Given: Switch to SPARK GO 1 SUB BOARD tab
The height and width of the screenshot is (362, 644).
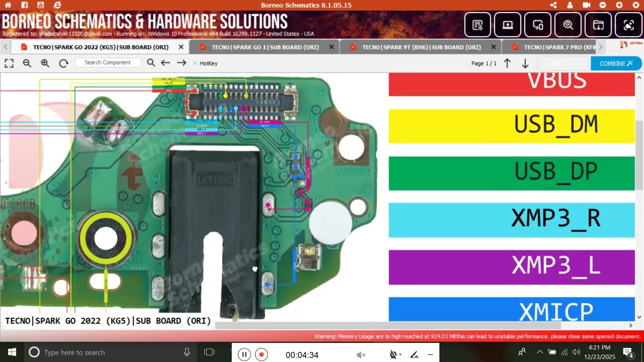Looking at the screenshot, I should [265, 47].
